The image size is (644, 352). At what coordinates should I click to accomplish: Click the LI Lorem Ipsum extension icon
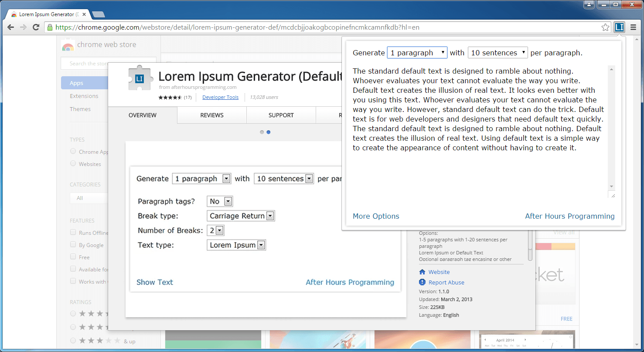(x=619, y=27)
